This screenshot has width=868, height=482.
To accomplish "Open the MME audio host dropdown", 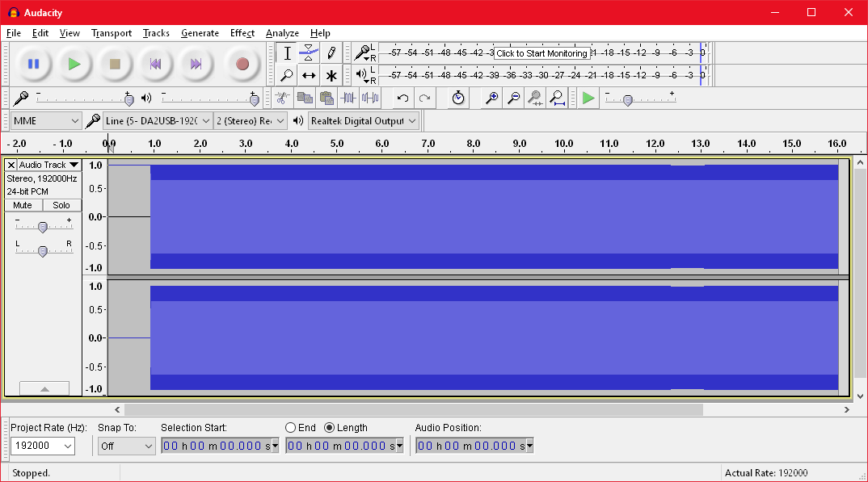I will 46,120.
